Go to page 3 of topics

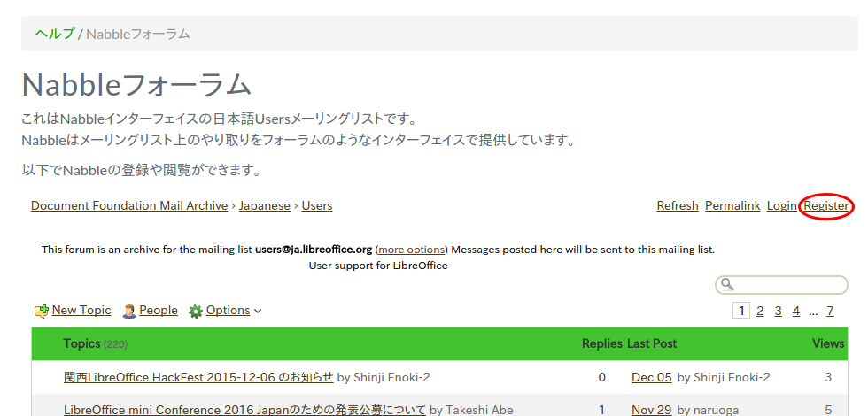[778, 312]
